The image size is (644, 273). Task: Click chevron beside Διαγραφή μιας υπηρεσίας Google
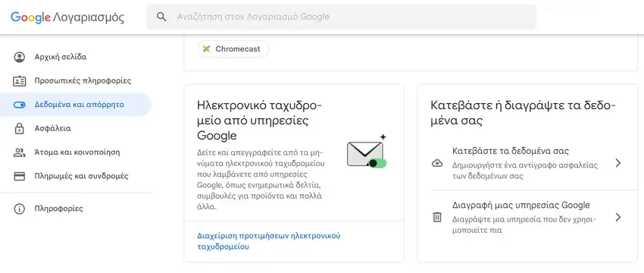point(618,217)
